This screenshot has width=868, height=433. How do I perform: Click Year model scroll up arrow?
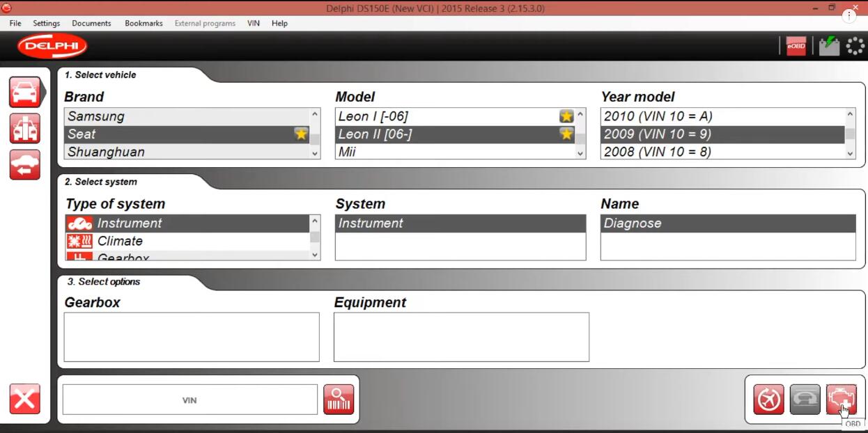click(850, 114)
